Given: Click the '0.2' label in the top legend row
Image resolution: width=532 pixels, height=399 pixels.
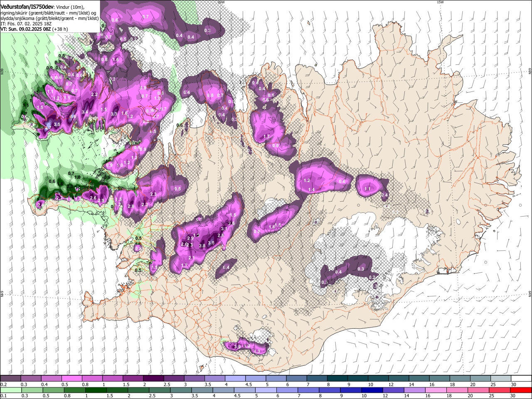Looking at the screenshot, I should [3, 384].
